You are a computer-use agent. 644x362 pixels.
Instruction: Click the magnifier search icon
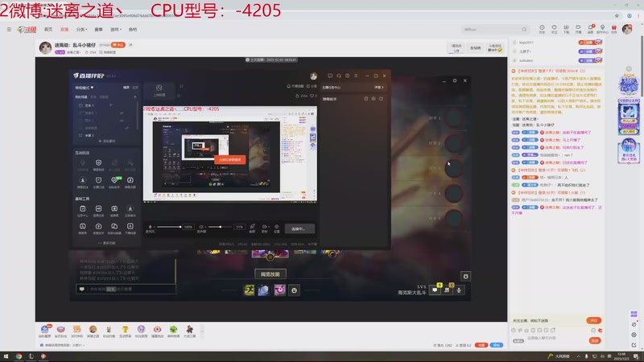click(x=524, y=30)
